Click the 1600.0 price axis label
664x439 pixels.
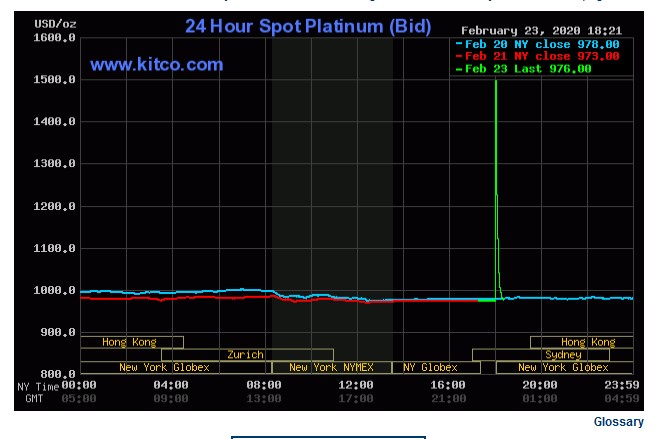[56, 38]
